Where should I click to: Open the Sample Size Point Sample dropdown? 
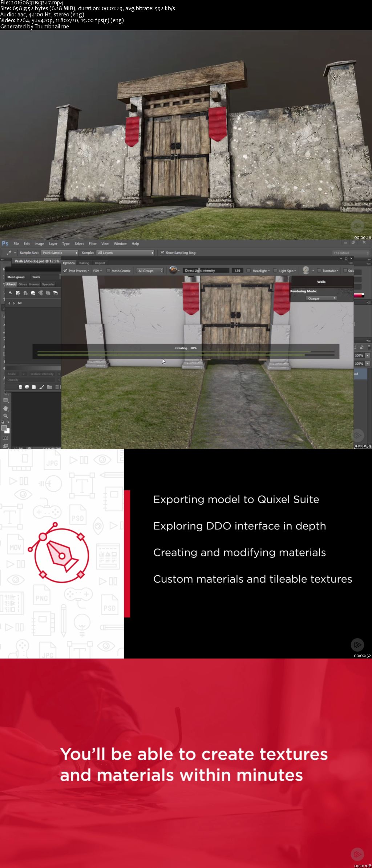pyautogui.click(x=60, y=253)
